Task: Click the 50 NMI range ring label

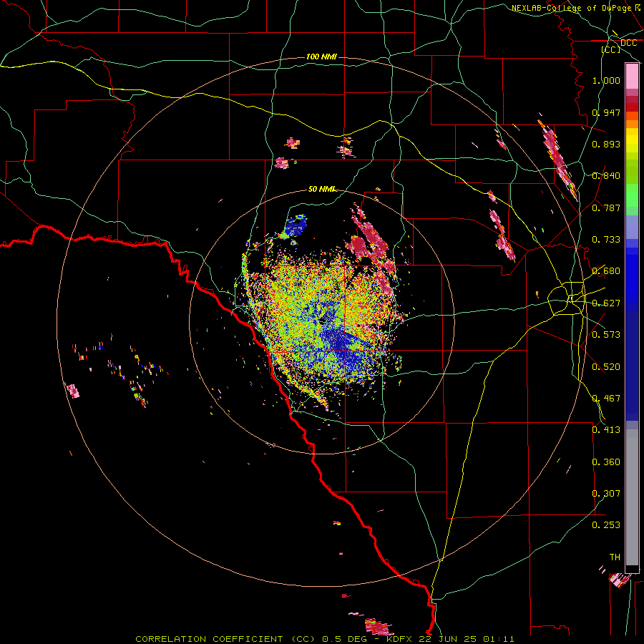Action: point(322,189)
